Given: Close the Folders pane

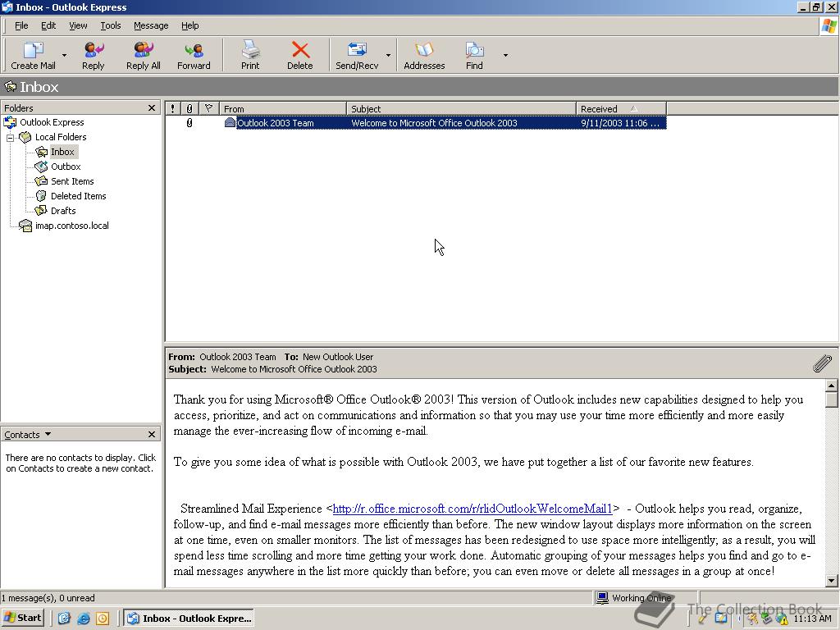Looking at the screenshot, I should pyautogui.click(x=152, y=108).
